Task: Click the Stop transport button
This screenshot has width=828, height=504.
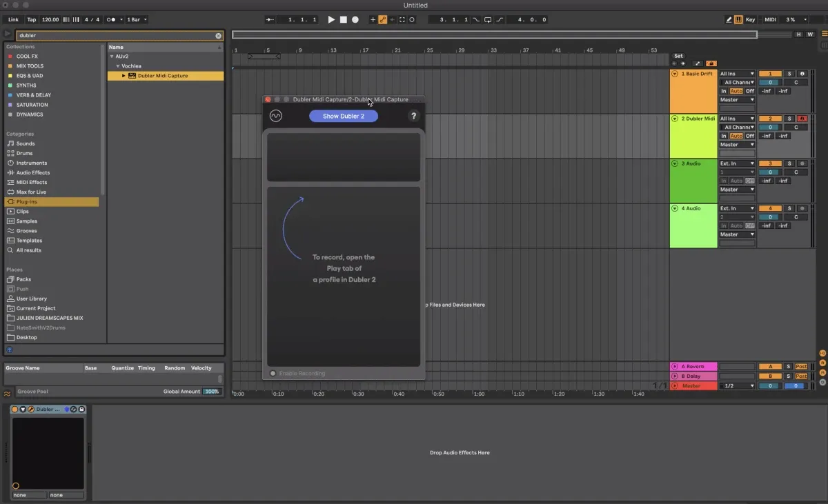Action: [343, 20]
